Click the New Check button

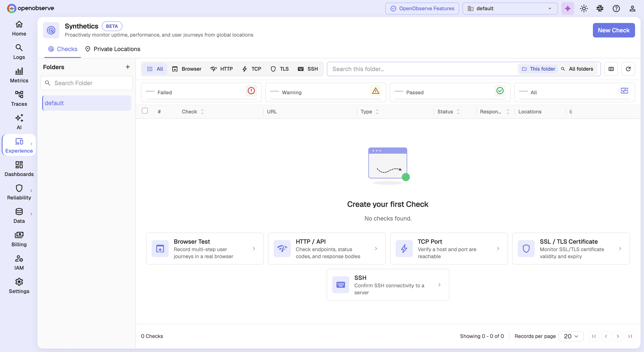[x=614, y=30]
